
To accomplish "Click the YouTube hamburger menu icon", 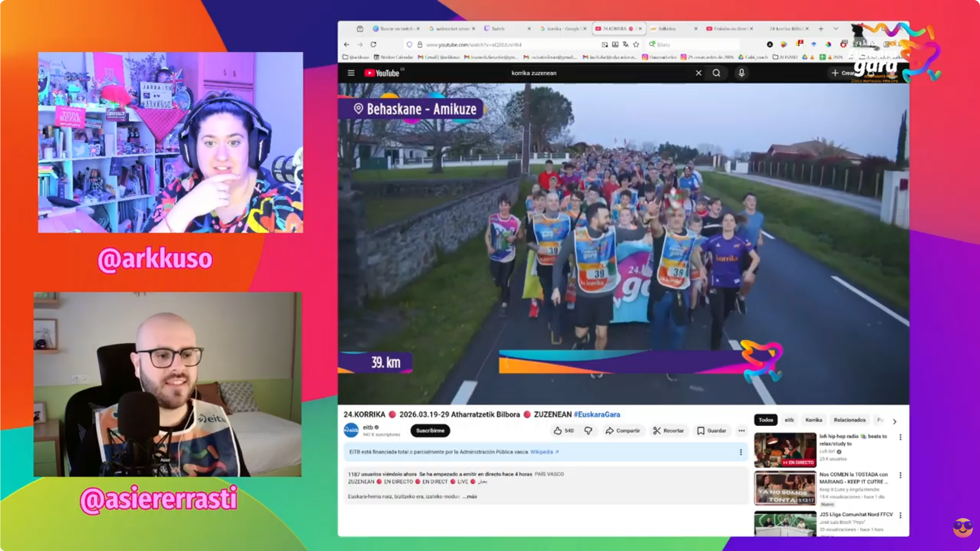I will 351,73.
